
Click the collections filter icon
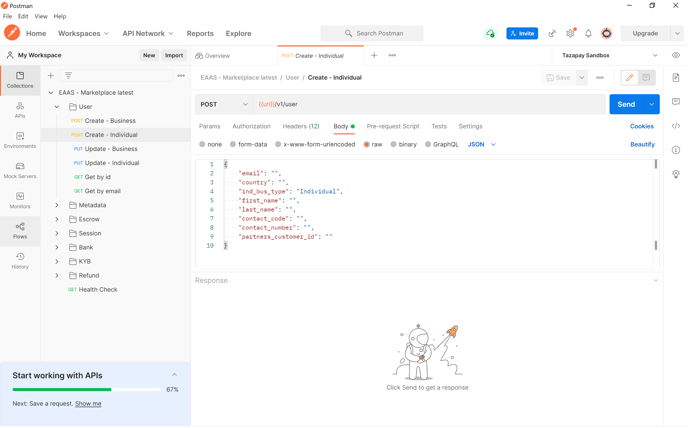(68, 76)
